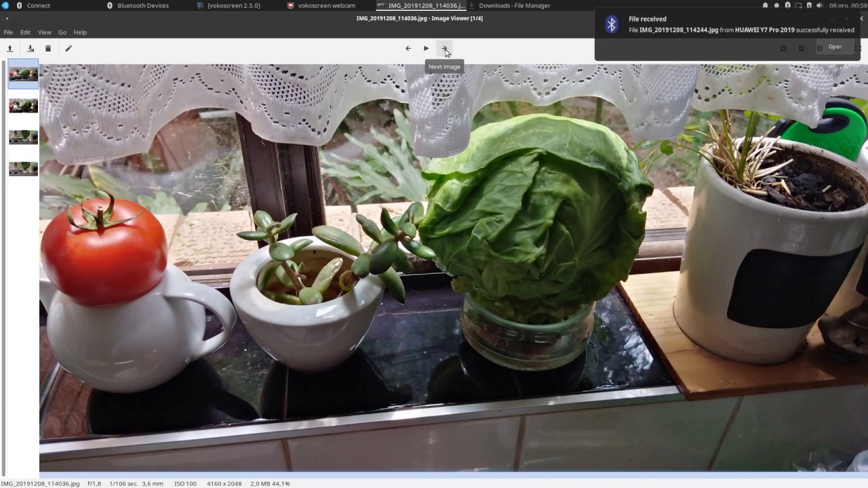Viewport: 868px width, 488px height.
Task: Select the fourth thumbnail in the sidebar
Action: pyautogui.click(x=23, y=168)
